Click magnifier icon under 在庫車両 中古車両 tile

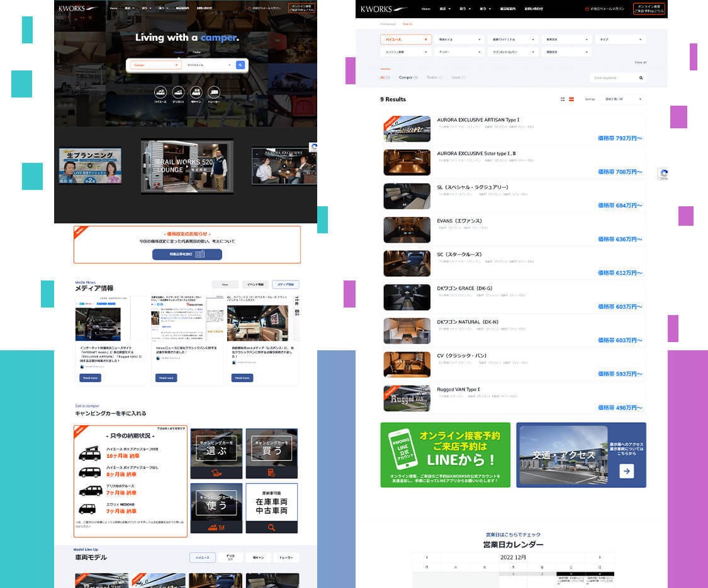[271, 528]
